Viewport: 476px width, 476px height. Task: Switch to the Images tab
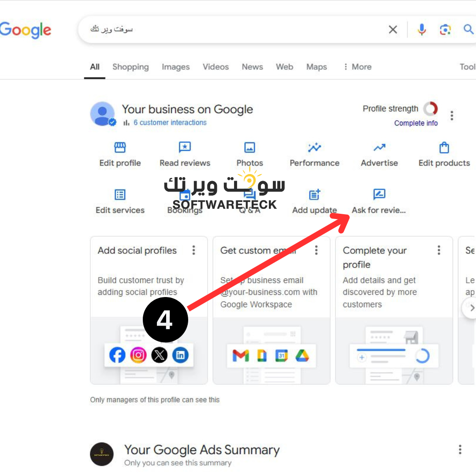coord(175,67)
